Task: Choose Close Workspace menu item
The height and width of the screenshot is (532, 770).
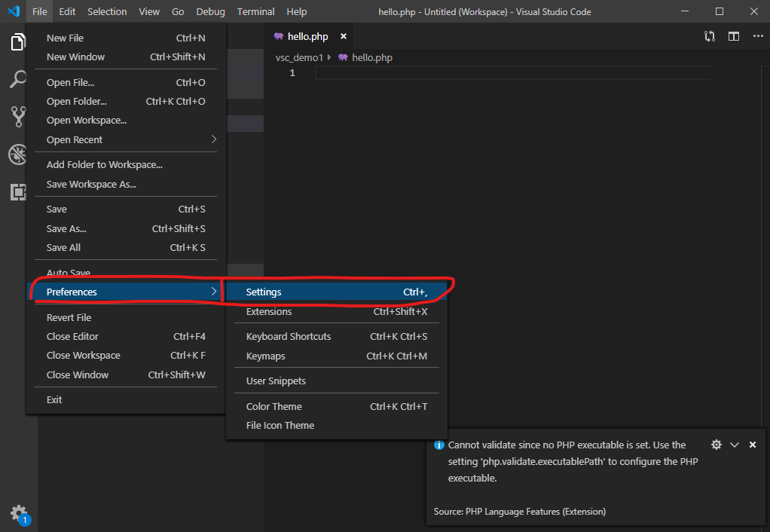Action: (126, 355)
